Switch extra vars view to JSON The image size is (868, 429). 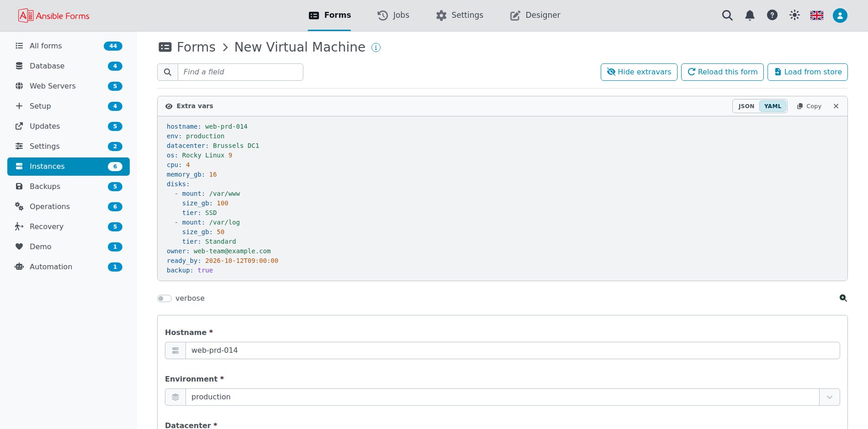pos(746,106)
